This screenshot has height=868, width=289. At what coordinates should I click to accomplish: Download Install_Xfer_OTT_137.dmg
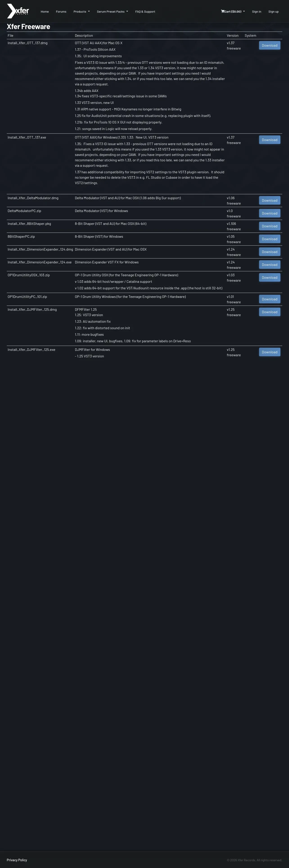click(269, 46)
